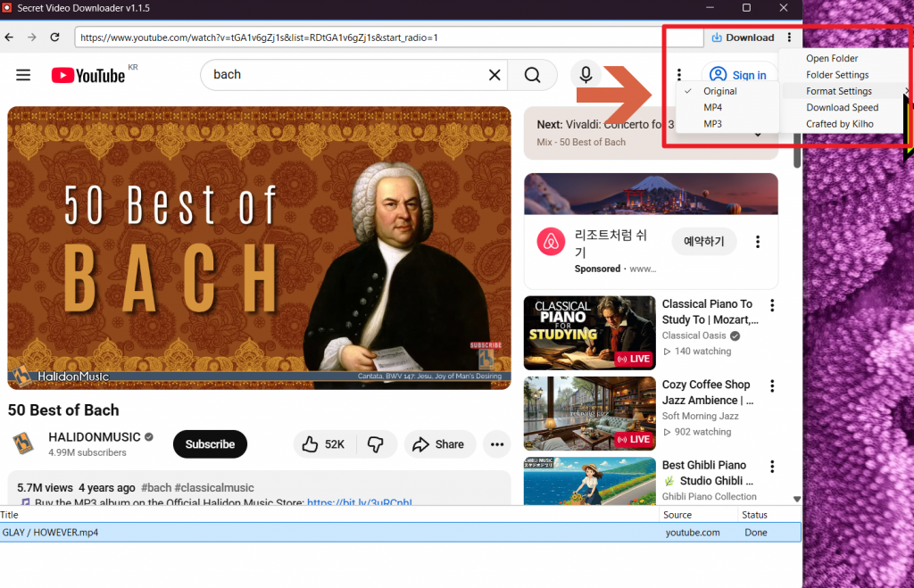
Task: Click the Download button
Action: 743,37
